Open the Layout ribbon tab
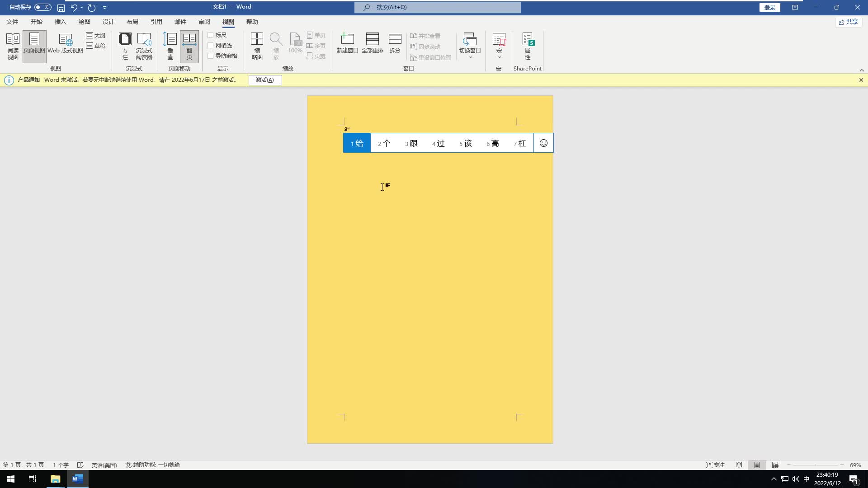 (132, 22)
